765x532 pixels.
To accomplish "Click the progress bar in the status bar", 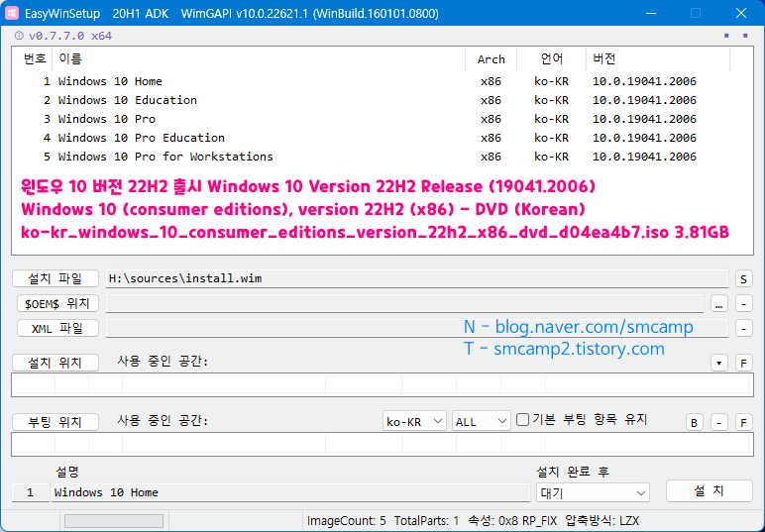I will (x=114, y=521).
